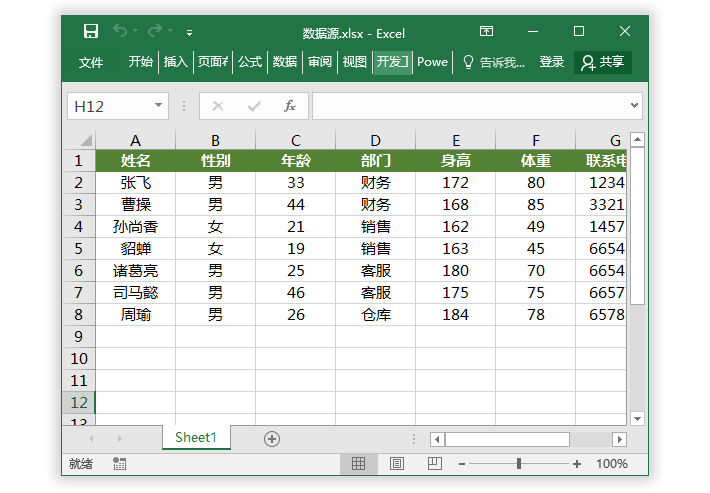Click the New Sheet plus icon
Screen dimensions: 710x493
(272, 439)
